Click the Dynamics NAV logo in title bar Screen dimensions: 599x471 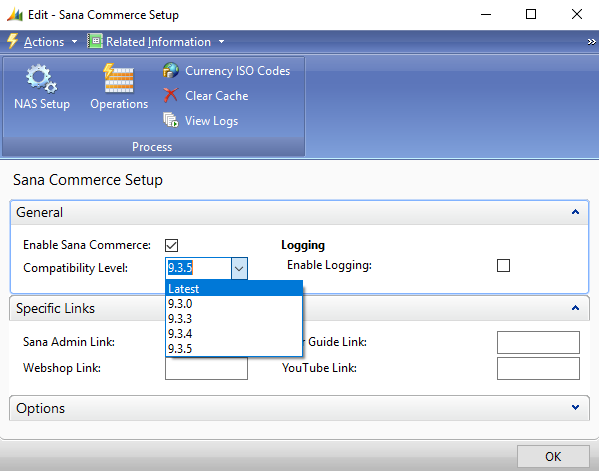15,15
